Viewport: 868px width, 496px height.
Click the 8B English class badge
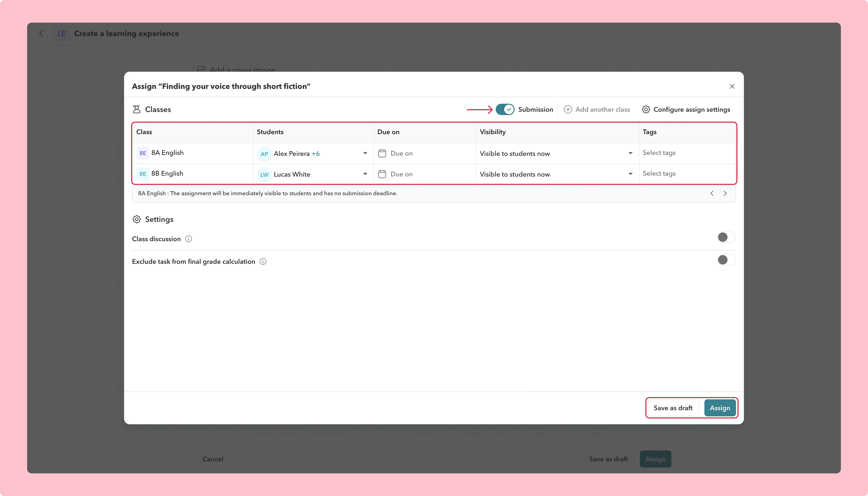point(143,174)
